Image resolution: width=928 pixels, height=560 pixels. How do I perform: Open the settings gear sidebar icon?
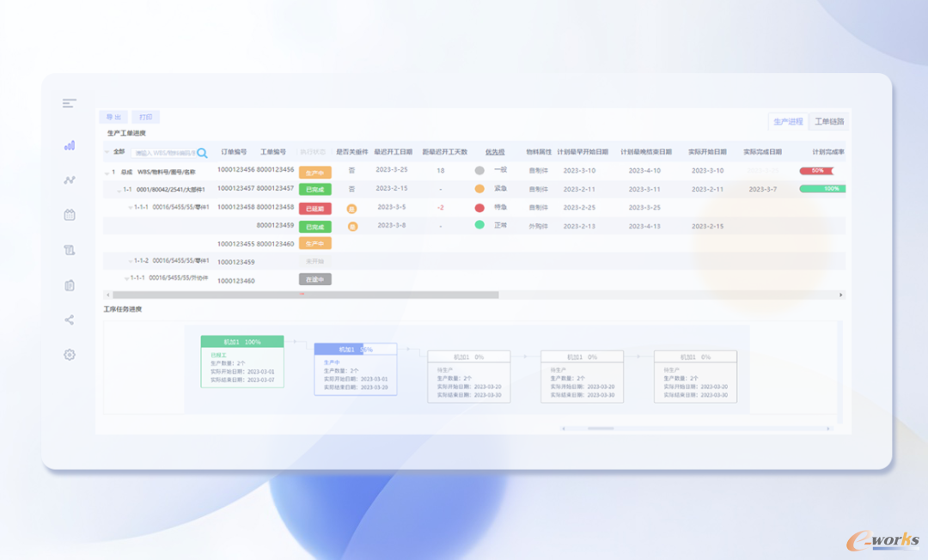coord(70,355)
